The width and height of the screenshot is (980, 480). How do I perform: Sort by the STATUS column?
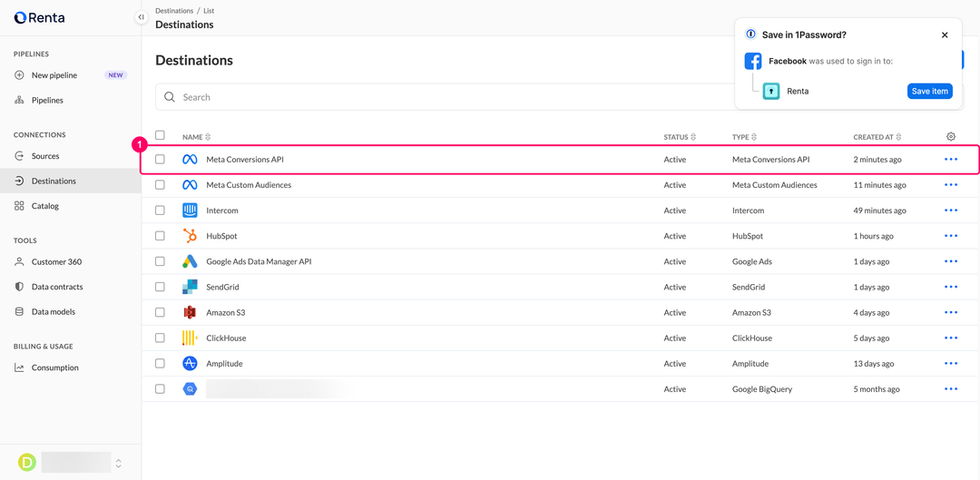tap(680, 137)
